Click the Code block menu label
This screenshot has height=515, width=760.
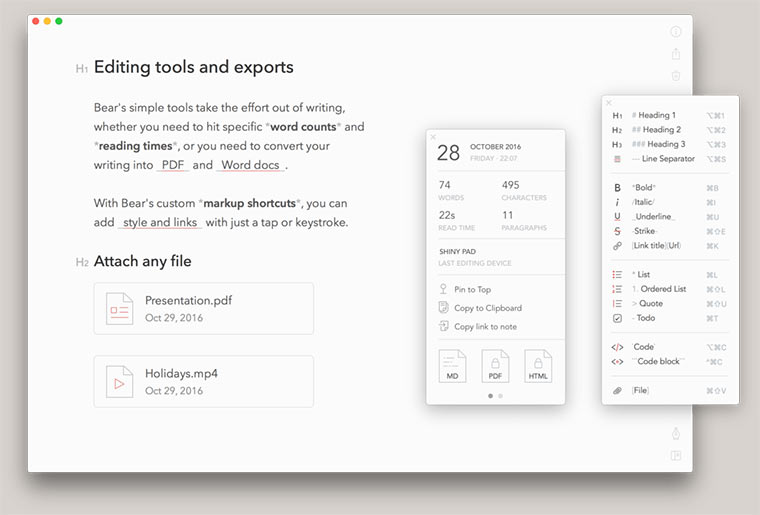(x=658, y=361)
